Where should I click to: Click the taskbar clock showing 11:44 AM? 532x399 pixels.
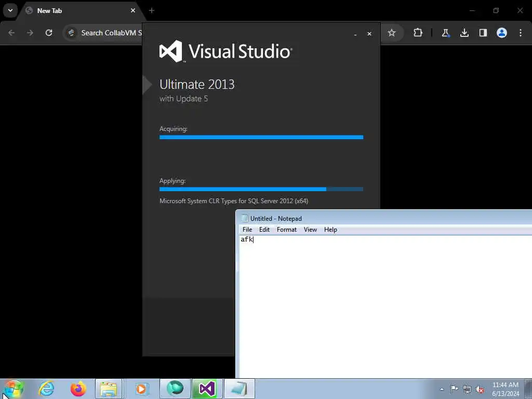(506, 389)
